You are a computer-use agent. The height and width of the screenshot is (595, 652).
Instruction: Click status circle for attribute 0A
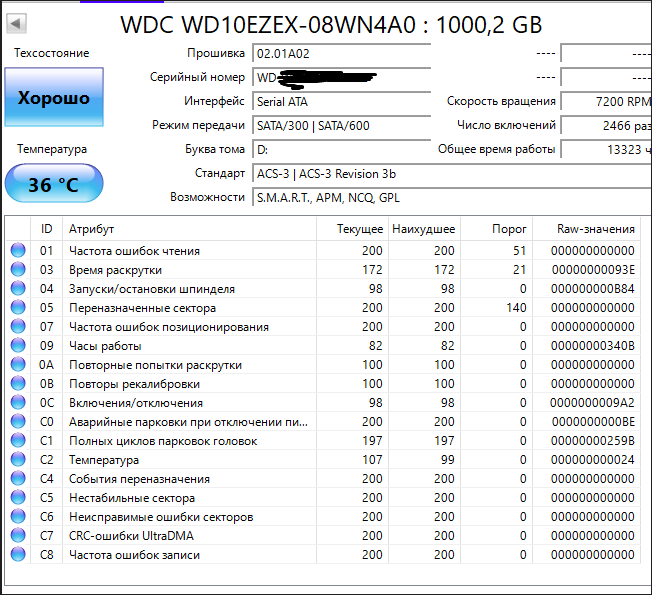coord(18,365)
